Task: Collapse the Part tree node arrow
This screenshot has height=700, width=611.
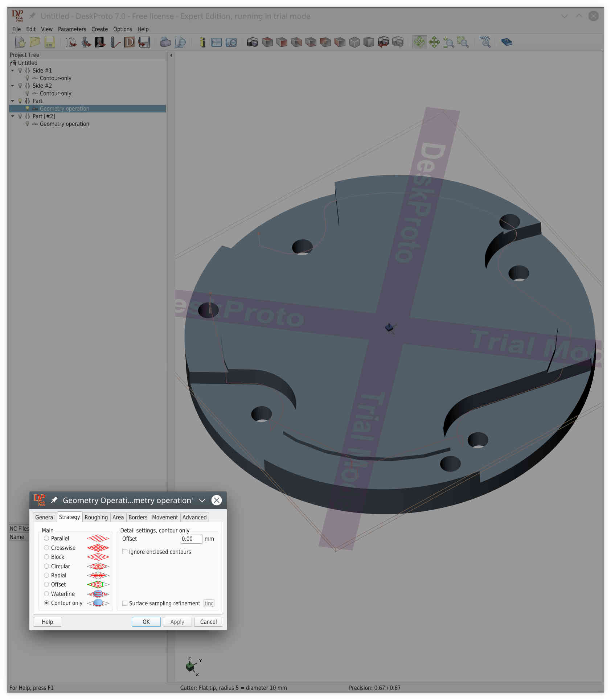Action: [13, 101]
